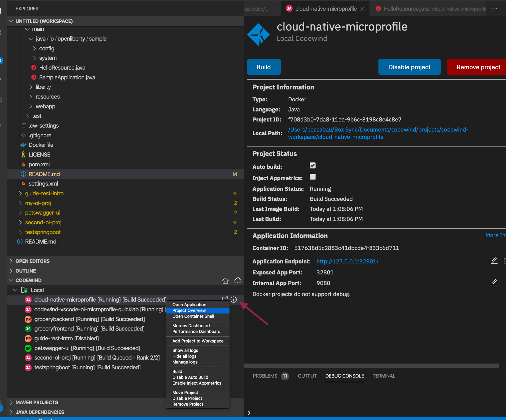Expand the config folder

point(34,48)
